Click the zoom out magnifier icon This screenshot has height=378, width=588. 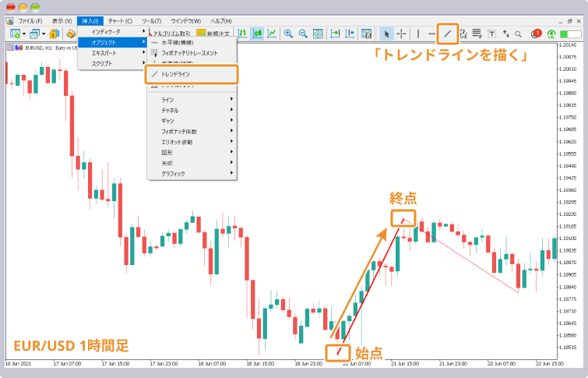303,34
